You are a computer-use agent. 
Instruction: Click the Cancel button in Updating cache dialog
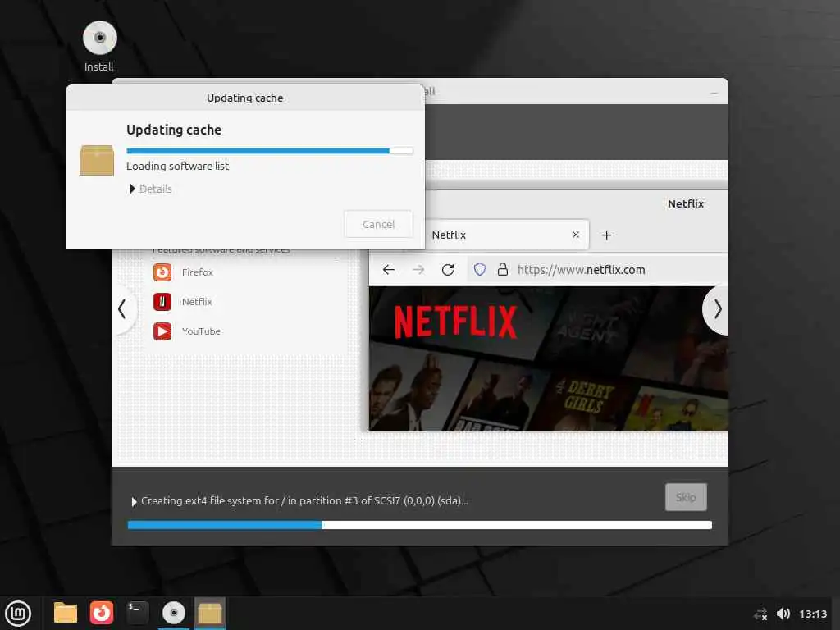[x=378, y=224]
